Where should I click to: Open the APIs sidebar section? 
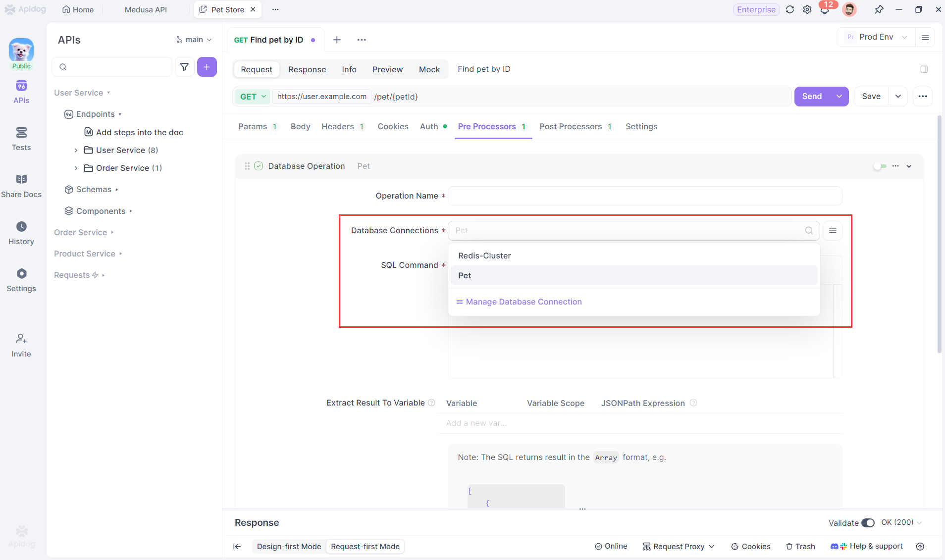pyautogui.click(x=21, y=92)
